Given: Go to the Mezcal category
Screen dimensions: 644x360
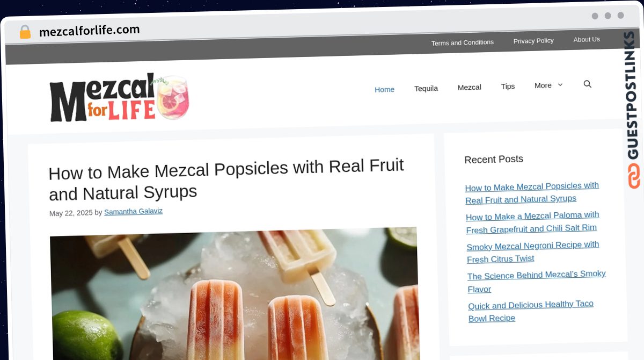Looking at the screenshot, I should tap(469, 87).
